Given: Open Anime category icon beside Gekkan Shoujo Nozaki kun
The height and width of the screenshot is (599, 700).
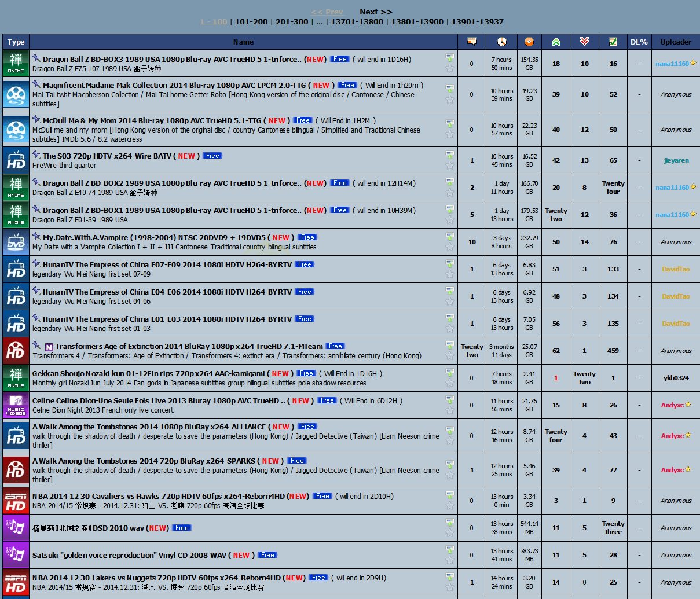Looking at the screenshot, I should coord(16,378).
